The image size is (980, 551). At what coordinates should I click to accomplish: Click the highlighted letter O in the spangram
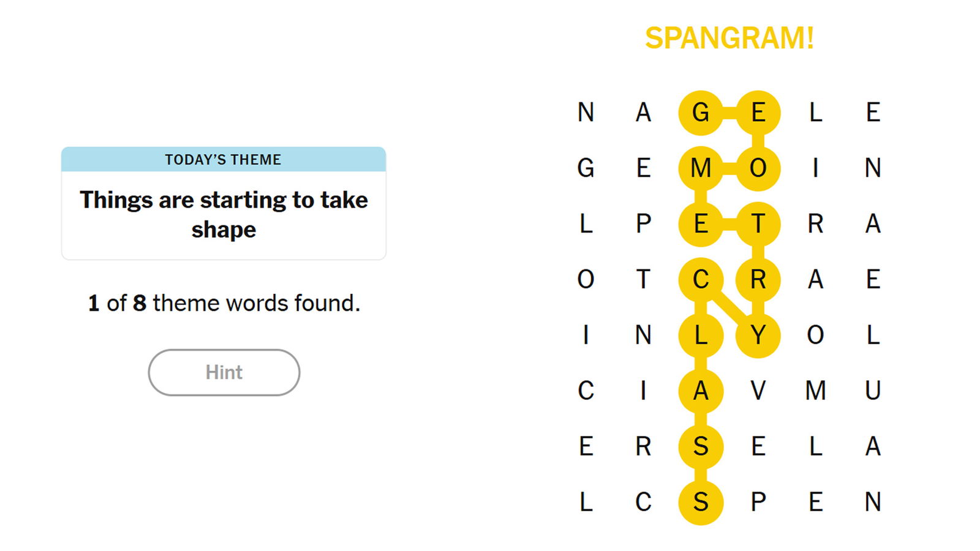758,168
